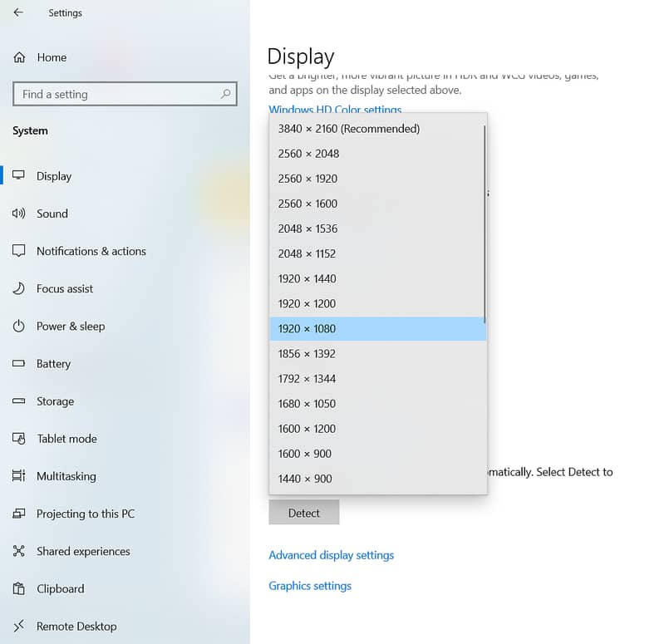Screen dimensions: 664x644
Task: Choose 3840 × 2160 (Recommended) resolution
Action: click(x=349, y=129)
